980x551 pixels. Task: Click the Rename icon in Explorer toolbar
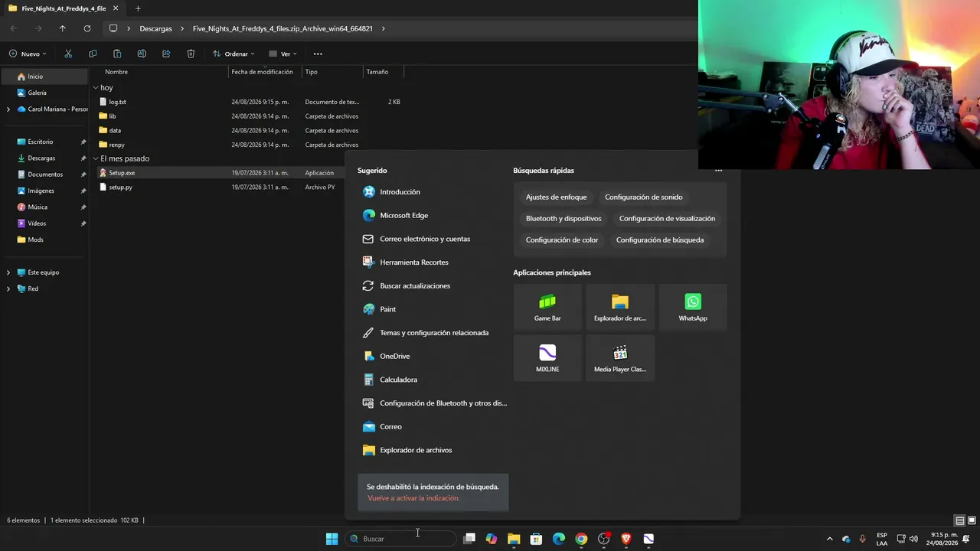[142, 54]
